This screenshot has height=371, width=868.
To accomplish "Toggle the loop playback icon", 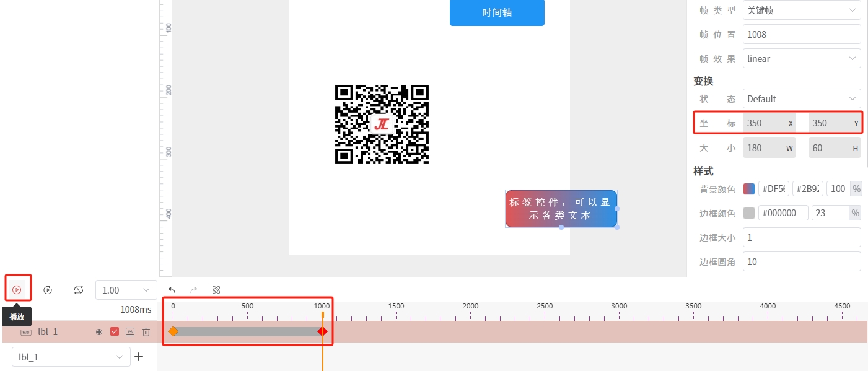I will click(x=78, y=289).
